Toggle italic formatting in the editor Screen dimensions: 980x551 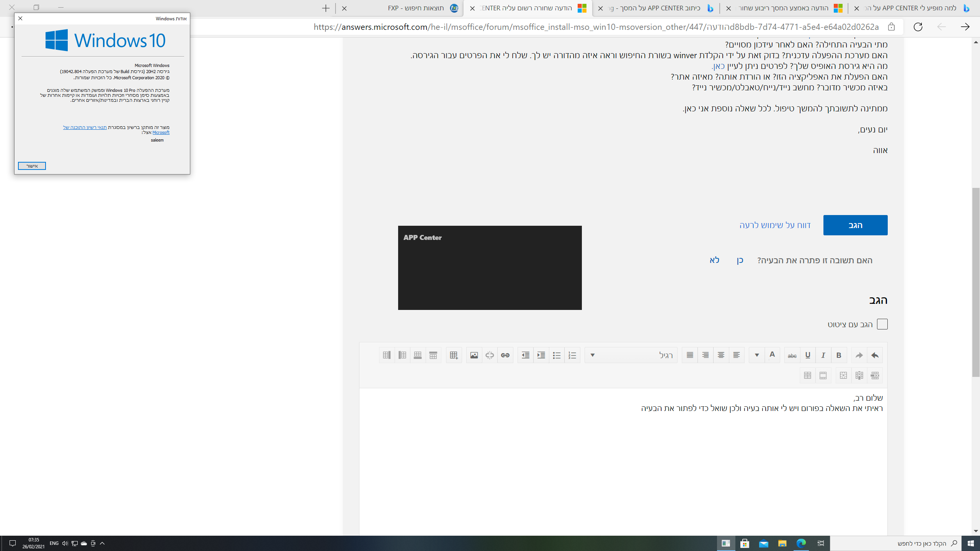(x=823, y=355)
